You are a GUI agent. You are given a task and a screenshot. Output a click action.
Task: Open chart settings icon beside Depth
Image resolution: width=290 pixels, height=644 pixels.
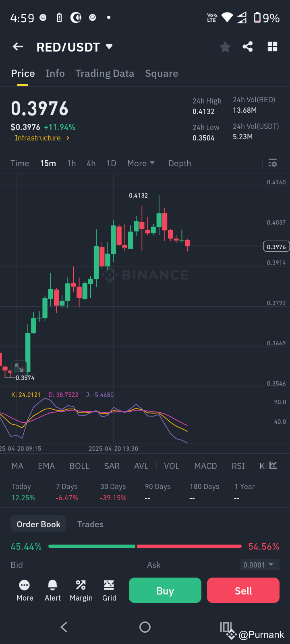pos(273,163)
